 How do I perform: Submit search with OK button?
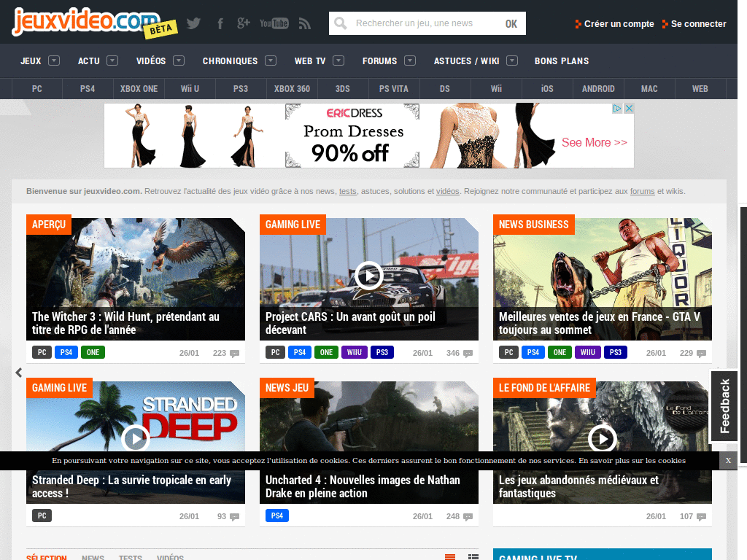pyautogui.click(x=511, y=23)
